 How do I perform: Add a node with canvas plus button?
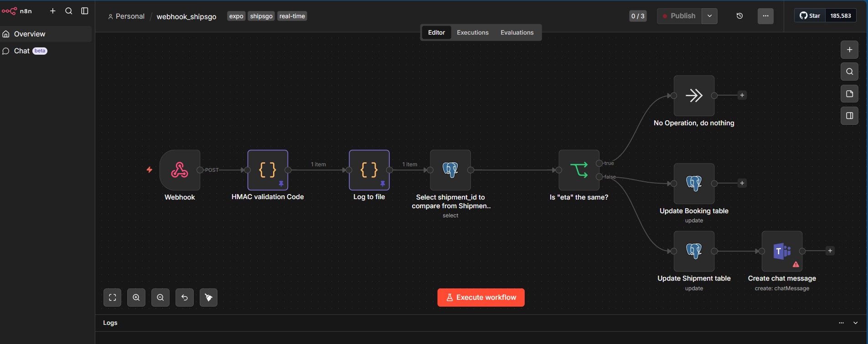click(849, 50)
